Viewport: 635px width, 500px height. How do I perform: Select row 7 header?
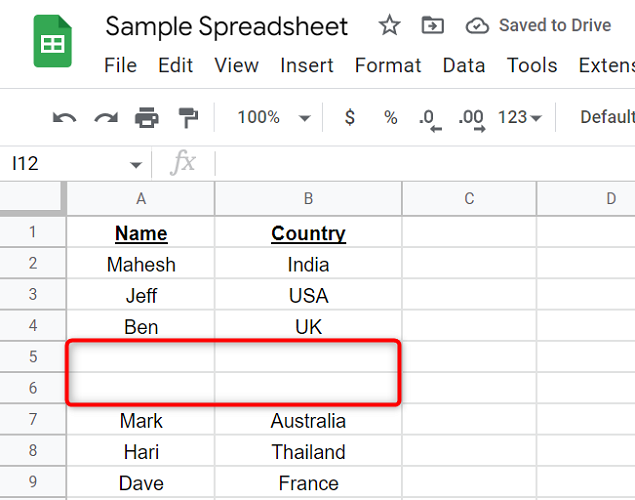click(32, 419)
